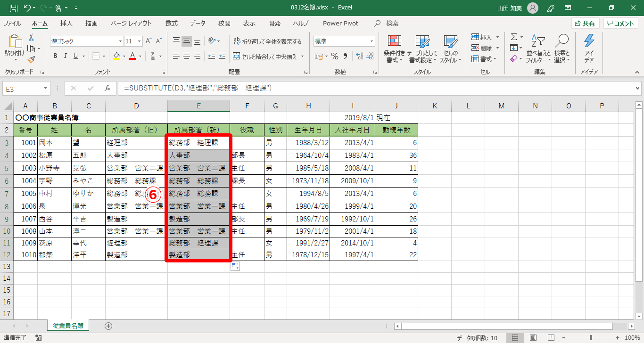
Task: Click セルを結合して中央揃え button
Action: click(x=265, y=57)
